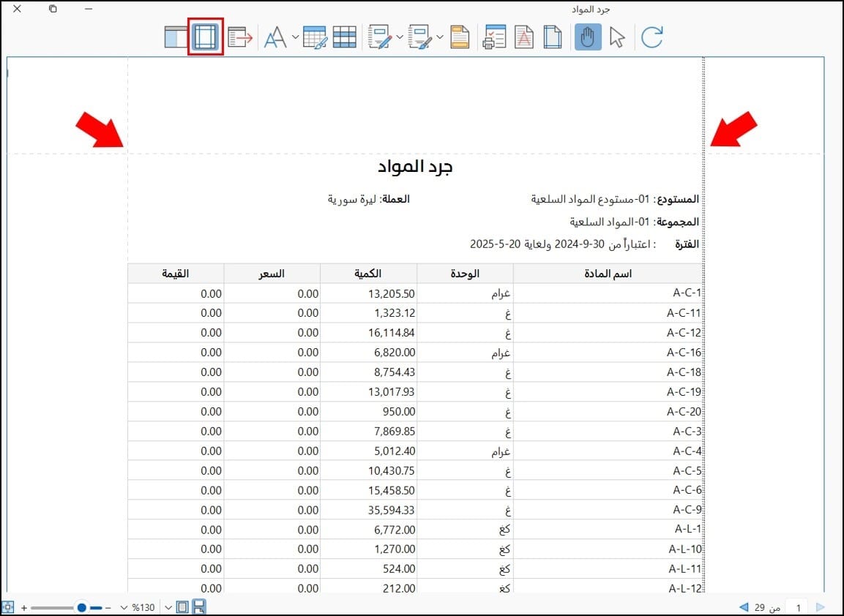This screenshot has width=844, height=616.
Task: Click the zoom slider handle
Action: pos(81,608)
